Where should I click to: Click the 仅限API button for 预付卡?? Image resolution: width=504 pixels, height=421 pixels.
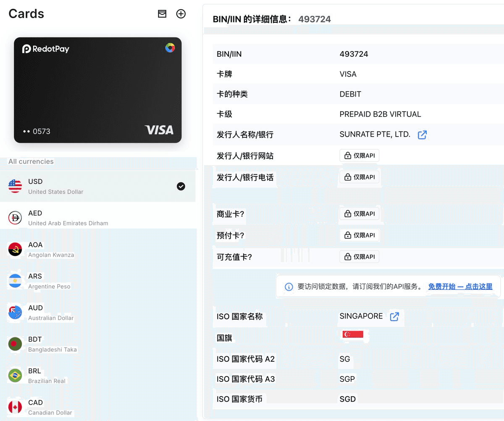tap(360, 235)
